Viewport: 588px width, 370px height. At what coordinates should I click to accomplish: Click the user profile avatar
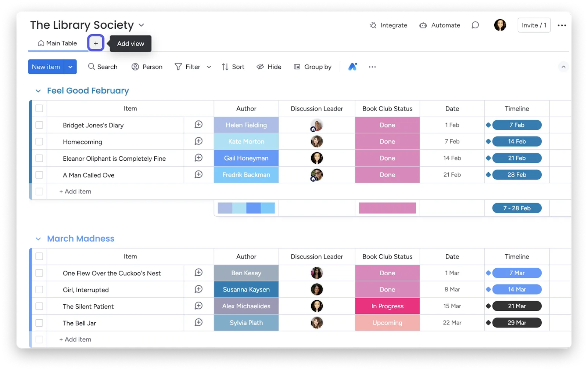pos(500,25)
